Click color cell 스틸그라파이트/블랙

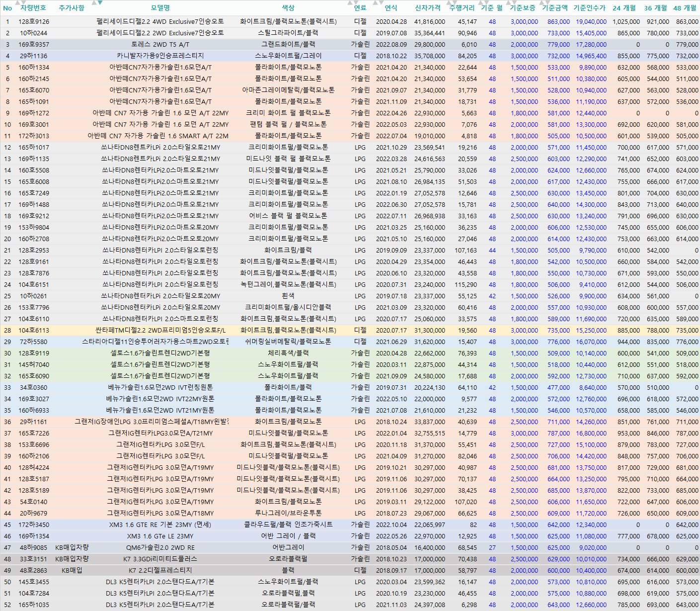[288, 33]
